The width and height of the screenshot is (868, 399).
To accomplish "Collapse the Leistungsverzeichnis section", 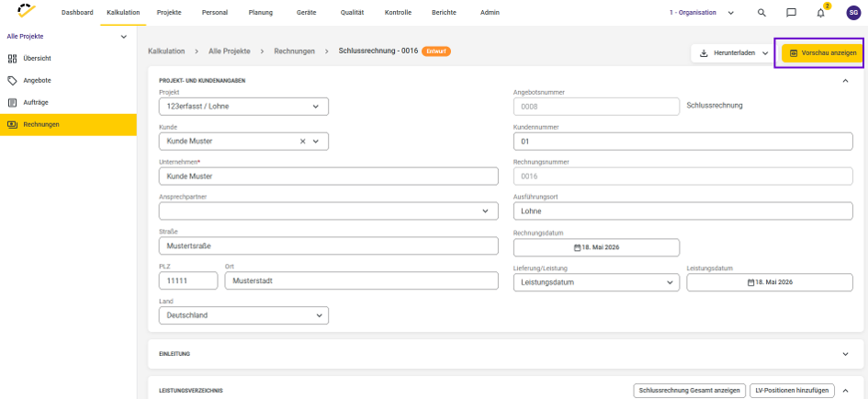I will pyautogui.click(x=845, y=390).
